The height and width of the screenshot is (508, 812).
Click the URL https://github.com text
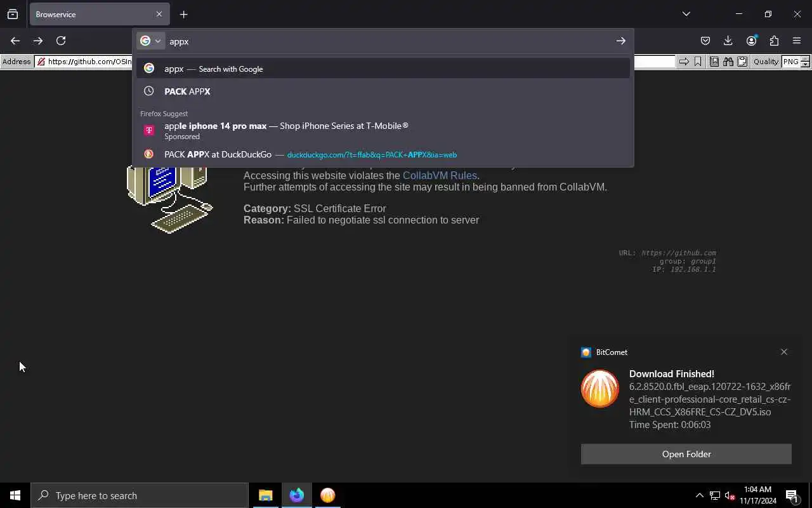(678, 253)
